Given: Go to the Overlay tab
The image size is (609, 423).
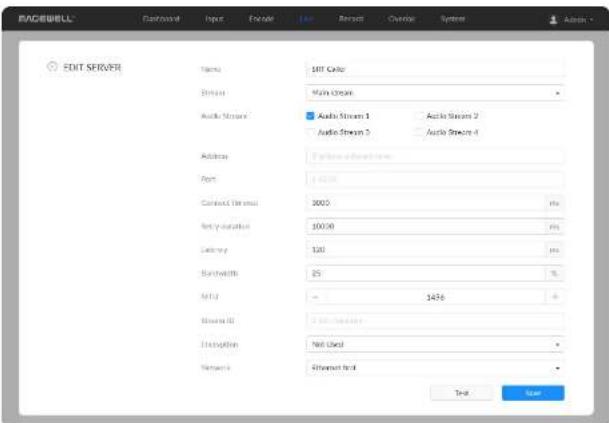Looking at the screenshot, I should point(401,19).
